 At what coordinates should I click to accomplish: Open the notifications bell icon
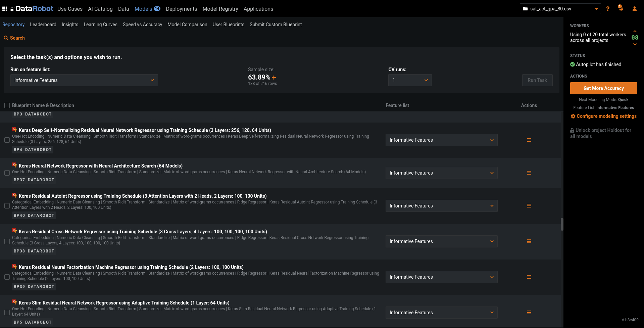click(x=621, y=8)
